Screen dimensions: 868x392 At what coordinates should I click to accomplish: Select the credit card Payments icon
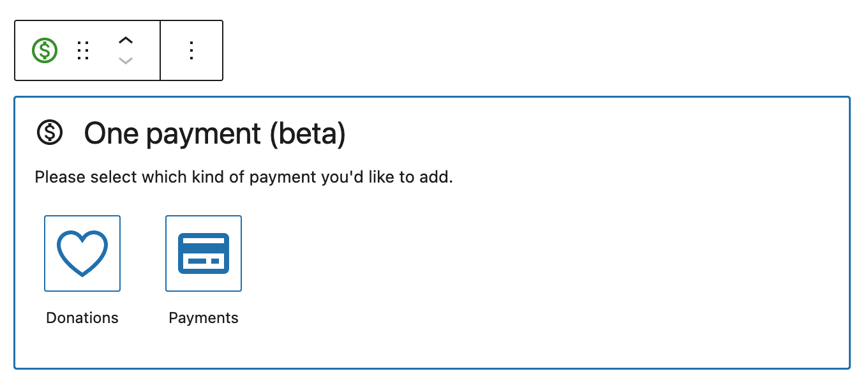[x=203, y=253]
